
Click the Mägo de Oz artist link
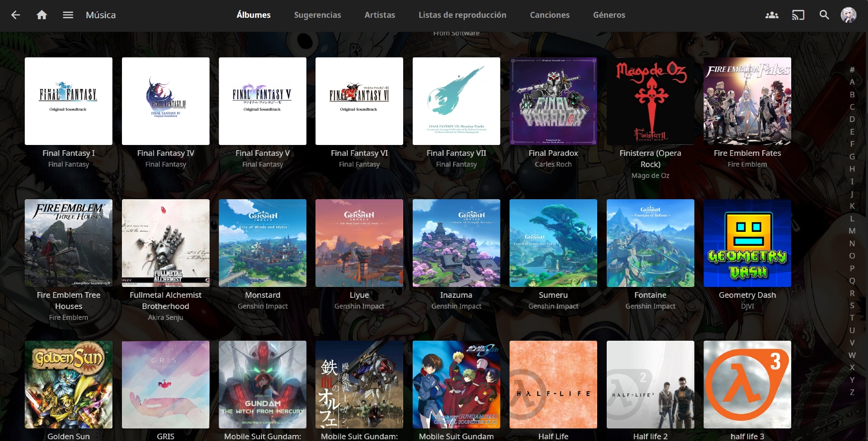pyautogui.click(x=650, y=176)
